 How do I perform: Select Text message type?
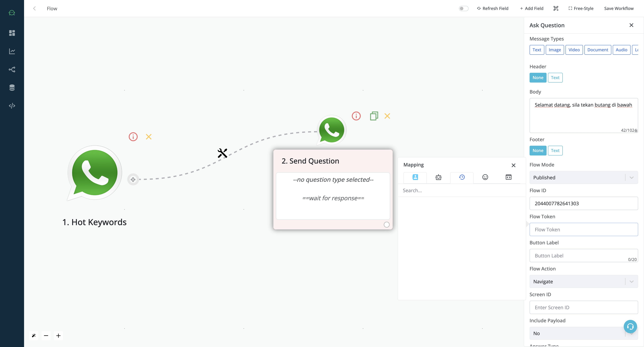(537, 50)
